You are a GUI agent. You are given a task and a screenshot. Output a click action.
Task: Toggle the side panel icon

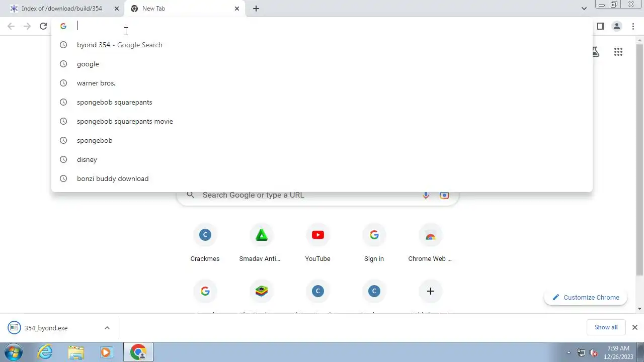click(x=601, y=26)
